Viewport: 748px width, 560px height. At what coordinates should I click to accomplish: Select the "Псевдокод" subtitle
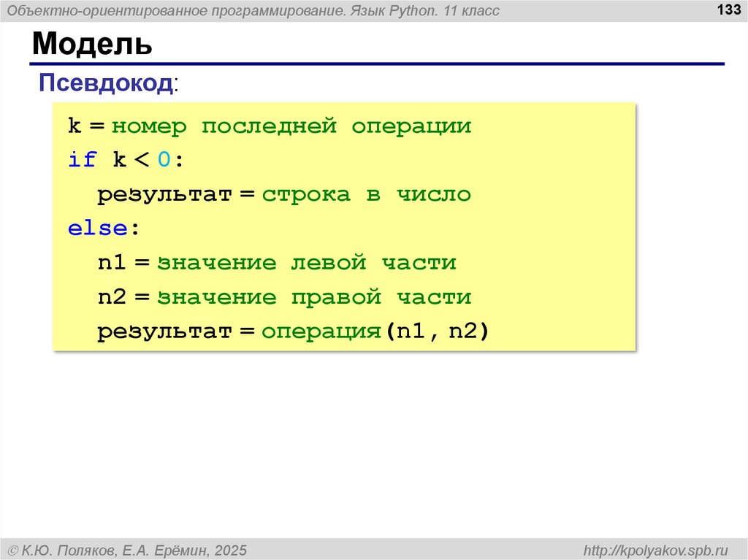[106, 83]
